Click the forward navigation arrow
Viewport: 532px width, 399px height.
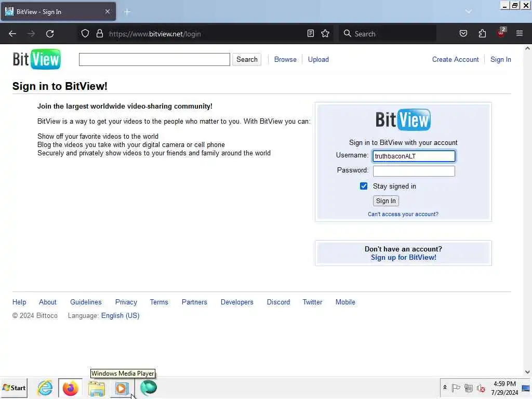(31, 34)
